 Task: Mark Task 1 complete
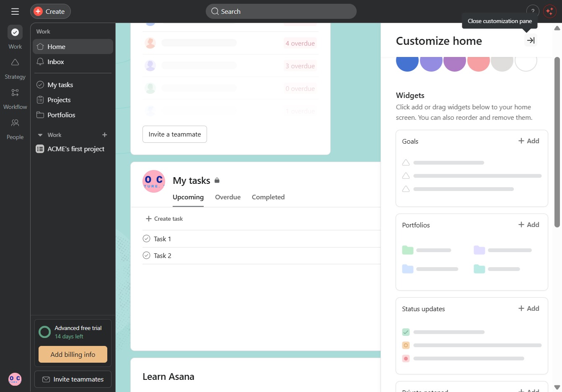[x=146, y=239]
